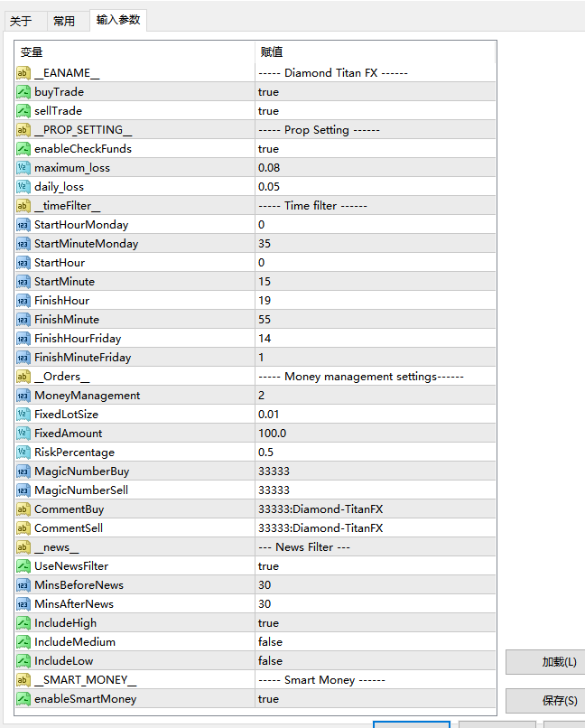Click the double icon next to daily_loss
The image size is (585, 728).
tap(23, 187)
